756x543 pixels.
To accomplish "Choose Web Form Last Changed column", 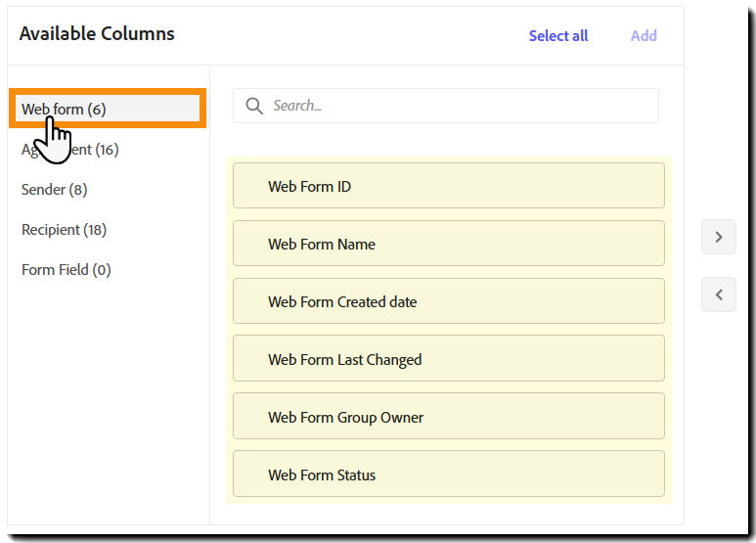I will pyautogui.click(x=448, y=359).
